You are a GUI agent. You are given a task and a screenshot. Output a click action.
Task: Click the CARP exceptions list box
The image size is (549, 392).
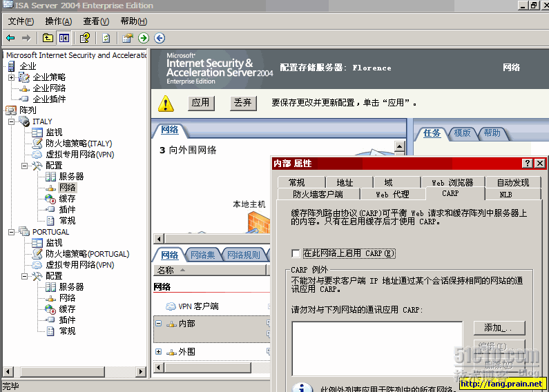coord(377,349)
